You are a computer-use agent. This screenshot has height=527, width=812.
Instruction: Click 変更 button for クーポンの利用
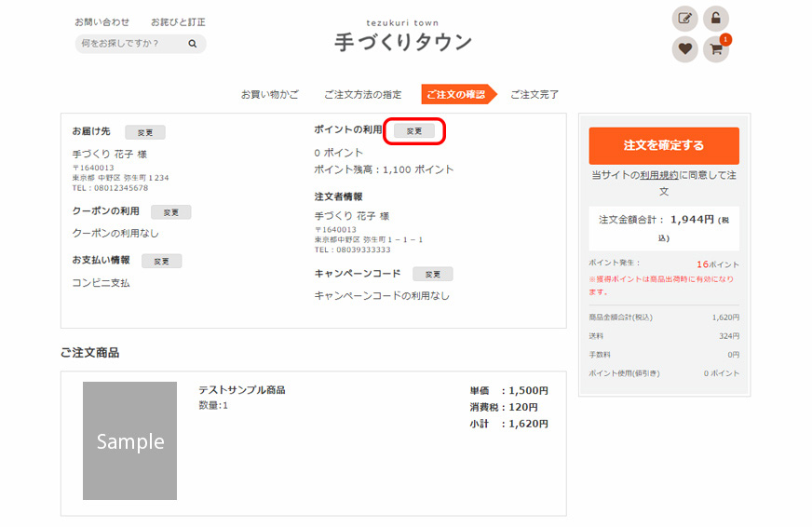pyautogui.click(x=170, y=212)
